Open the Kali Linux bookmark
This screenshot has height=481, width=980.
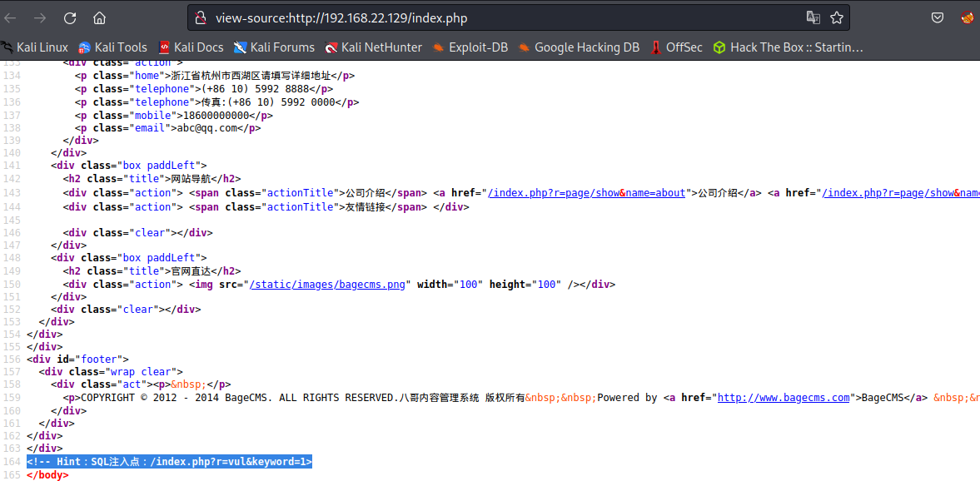tap(35, 47)
